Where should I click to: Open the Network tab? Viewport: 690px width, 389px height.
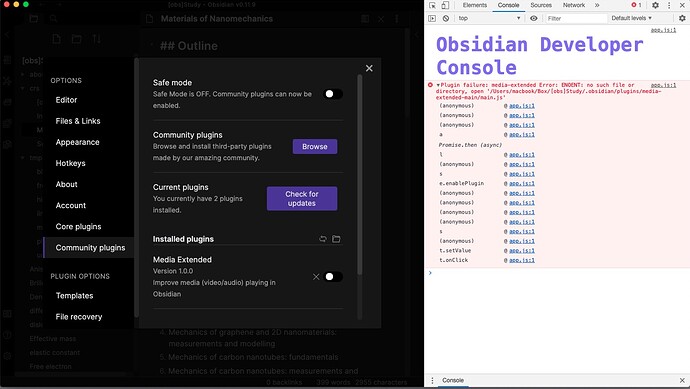click(x=574, y=5)
